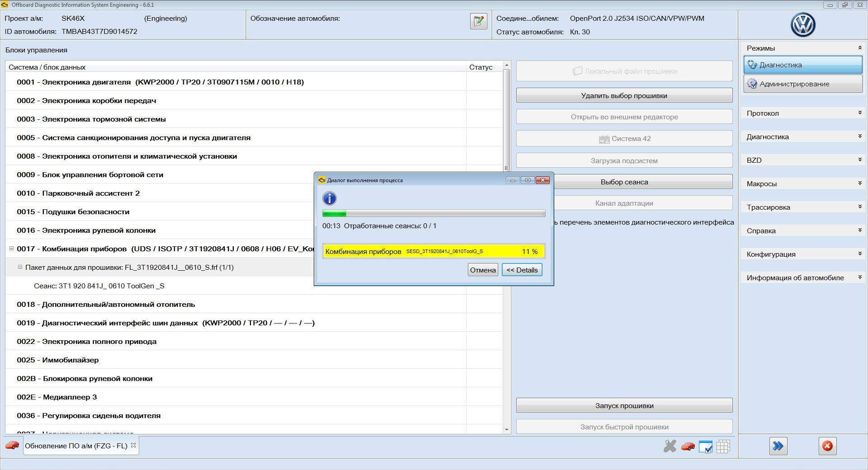Click the yellow Комбинация приборов 11 % row
868x470 pixels.
[x=434, y=251]
